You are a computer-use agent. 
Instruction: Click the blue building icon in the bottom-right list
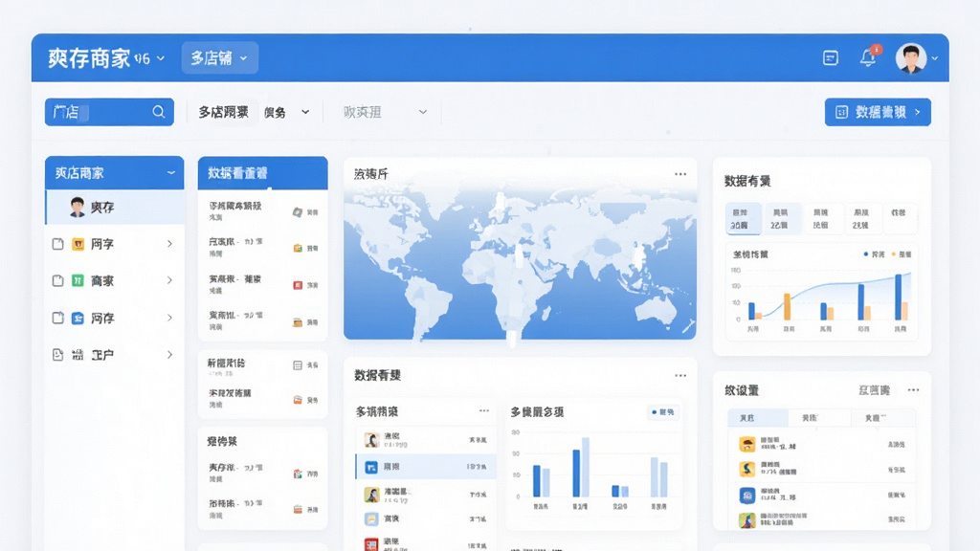coord(746,496)
